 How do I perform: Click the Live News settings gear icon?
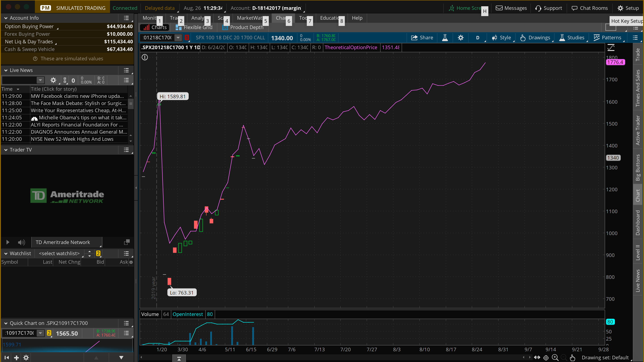point(53,80)
